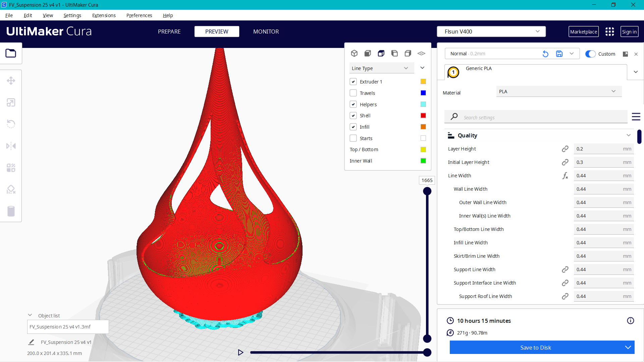Uncheck the Shell line type

[353, 115]
